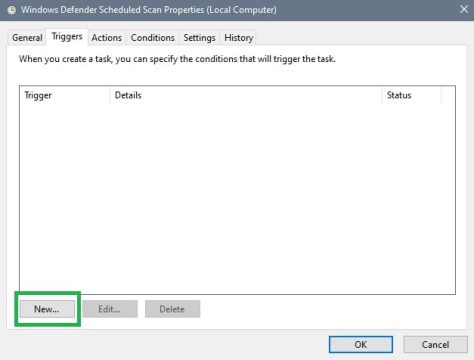Click the window title bar text
The width and height of the screenshot is (474, 360).
click(149, 10)
